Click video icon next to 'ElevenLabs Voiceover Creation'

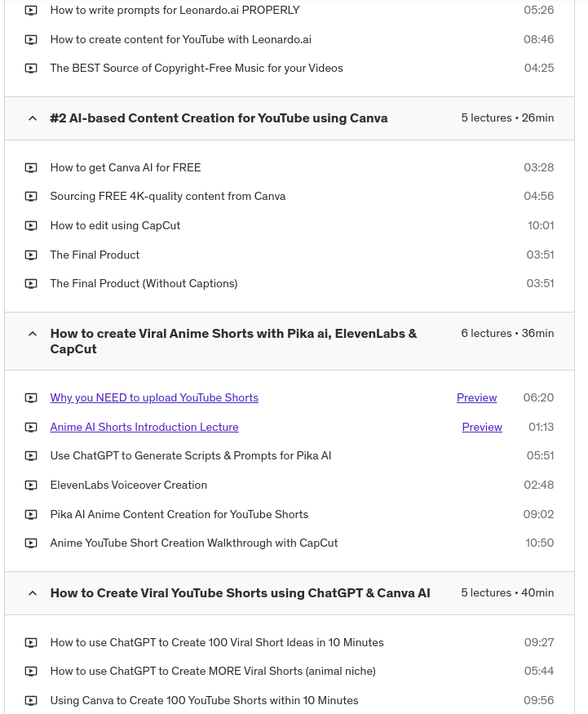coord(31,486)
